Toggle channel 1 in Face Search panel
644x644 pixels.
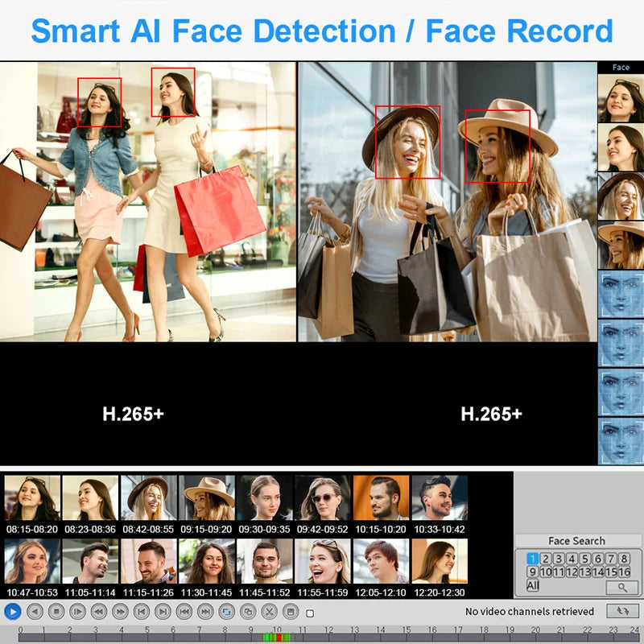click(x=533, y=559)
